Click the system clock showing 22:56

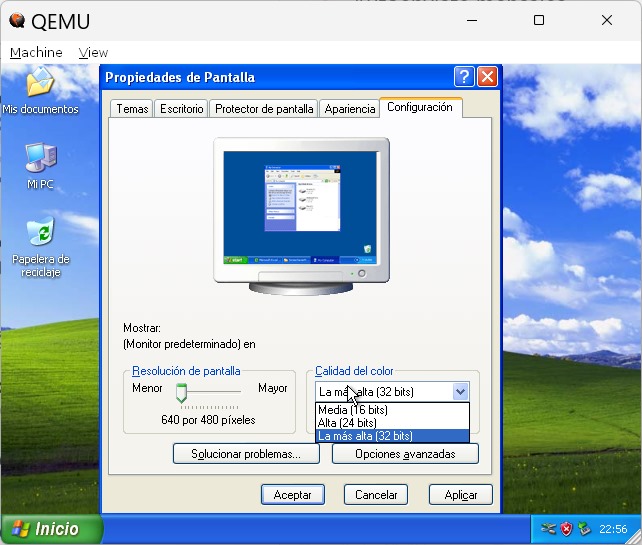[x=613, y=529]
